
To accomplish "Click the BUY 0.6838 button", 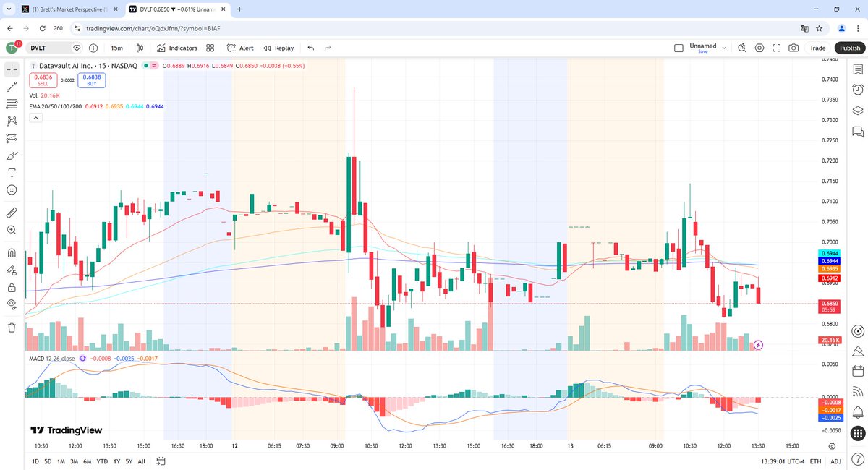I will (x=91, y=80).
